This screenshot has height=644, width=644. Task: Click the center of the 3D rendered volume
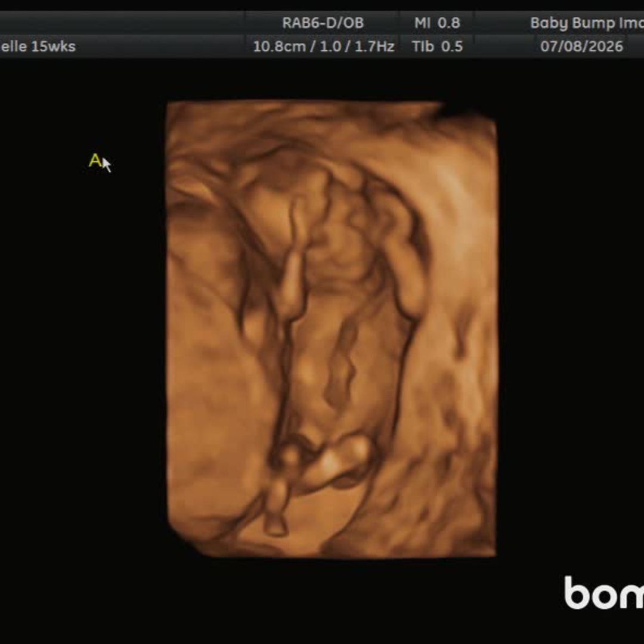click(332, 329)
